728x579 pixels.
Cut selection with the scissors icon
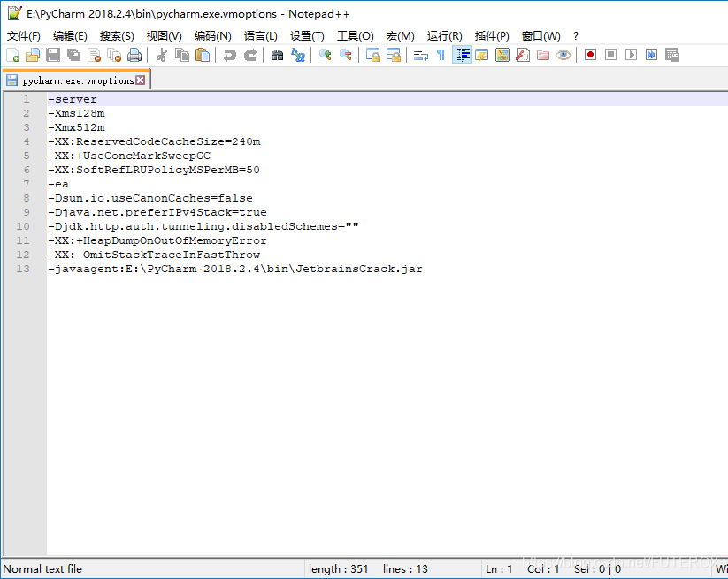162,55
